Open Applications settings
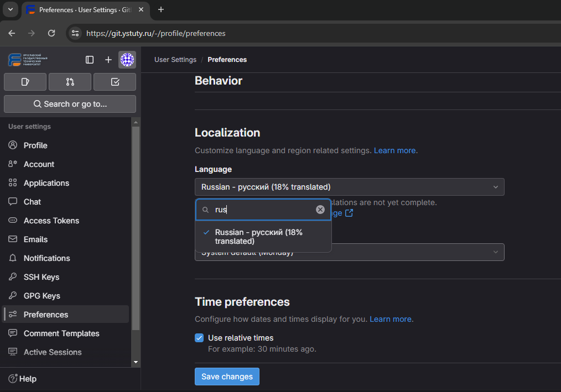561x392 pixels. point(65,183)
